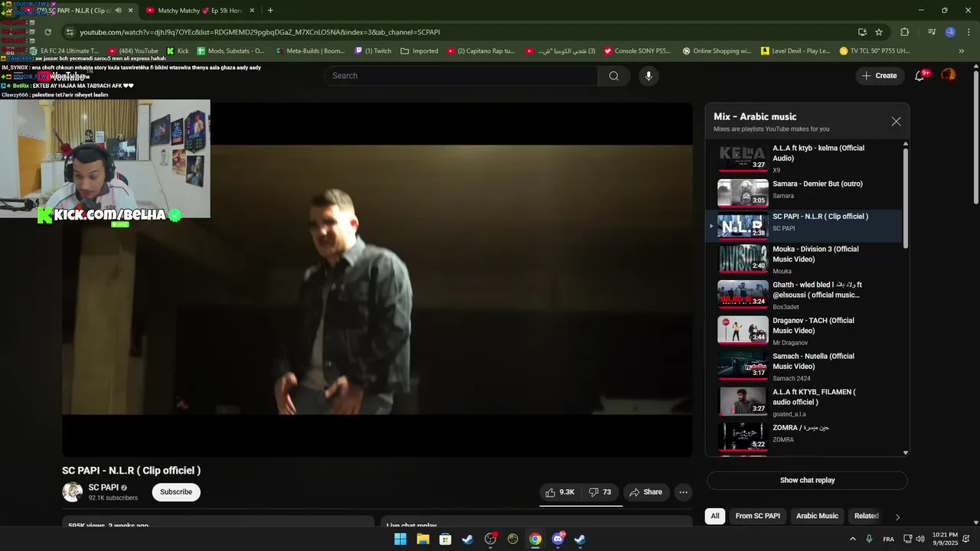The image size is (980, 551).
Task: Bookmark this tab with the star icon
Action: click(x=879, y=32)
